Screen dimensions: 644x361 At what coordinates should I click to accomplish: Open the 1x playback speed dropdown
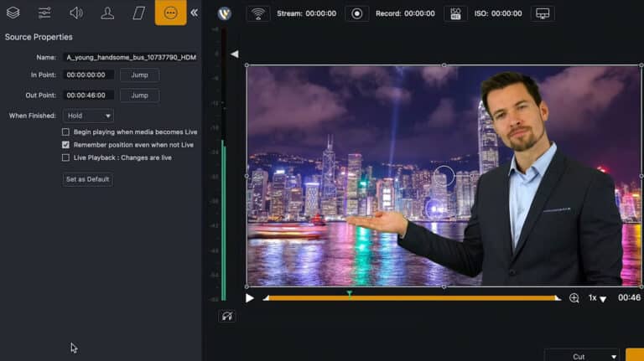click(x=597, y=298)
